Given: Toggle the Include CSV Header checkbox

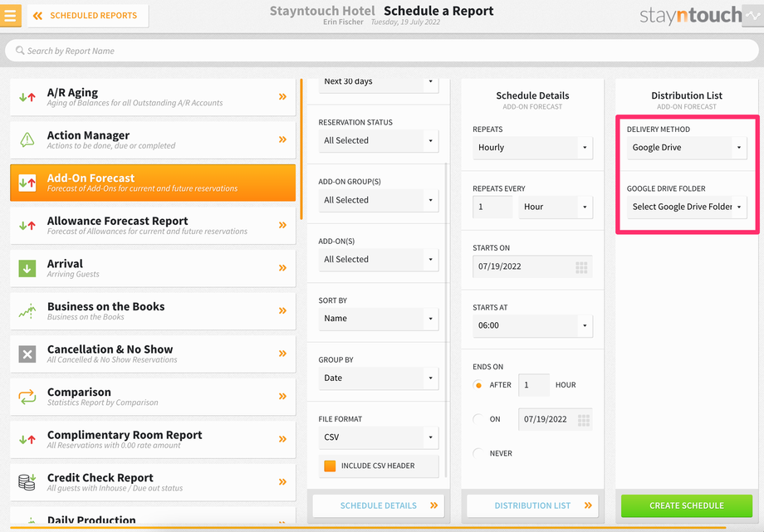Looking at the screenshot, I should point(330,466).
